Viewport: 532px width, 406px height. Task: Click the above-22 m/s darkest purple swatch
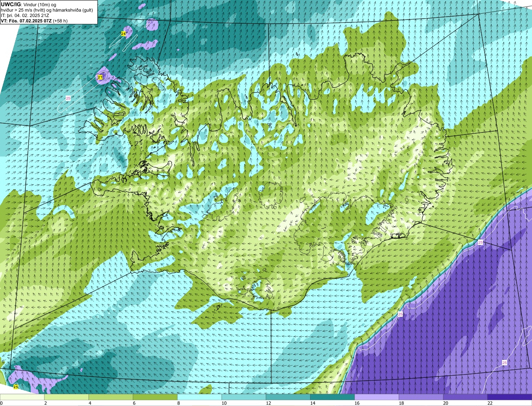click(x=510, y=397)
